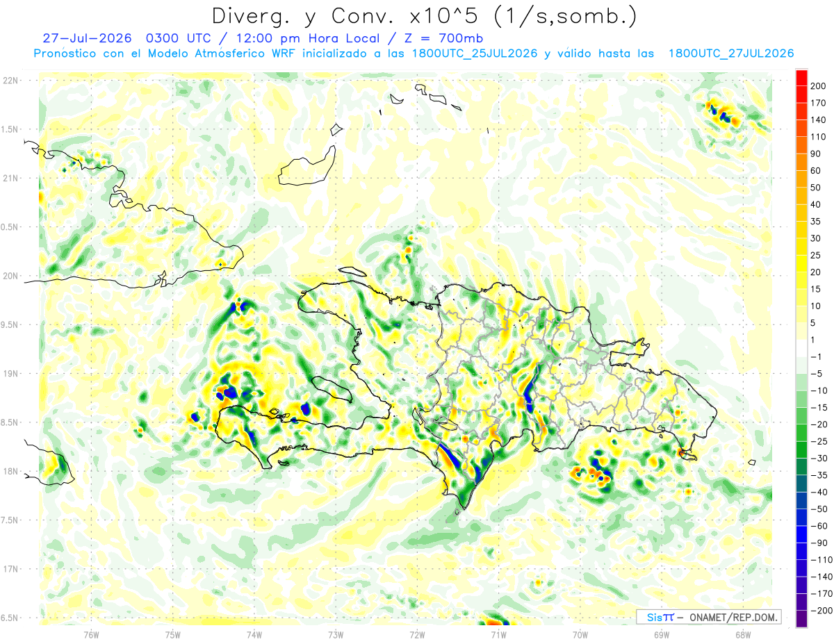
Task: Click the ONAMET/REP.DOM. credit label
Action: pos(733,617)
